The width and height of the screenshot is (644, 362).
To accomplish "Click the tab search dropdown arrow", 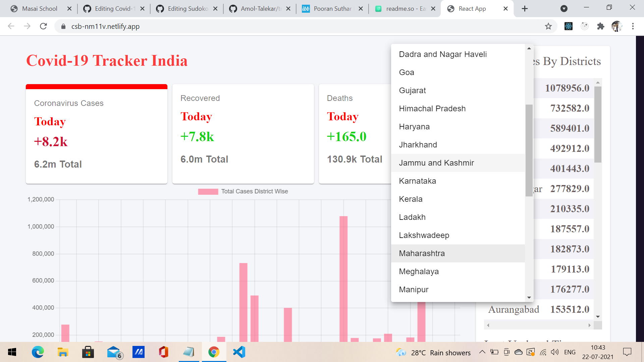I will coord(564,9).
